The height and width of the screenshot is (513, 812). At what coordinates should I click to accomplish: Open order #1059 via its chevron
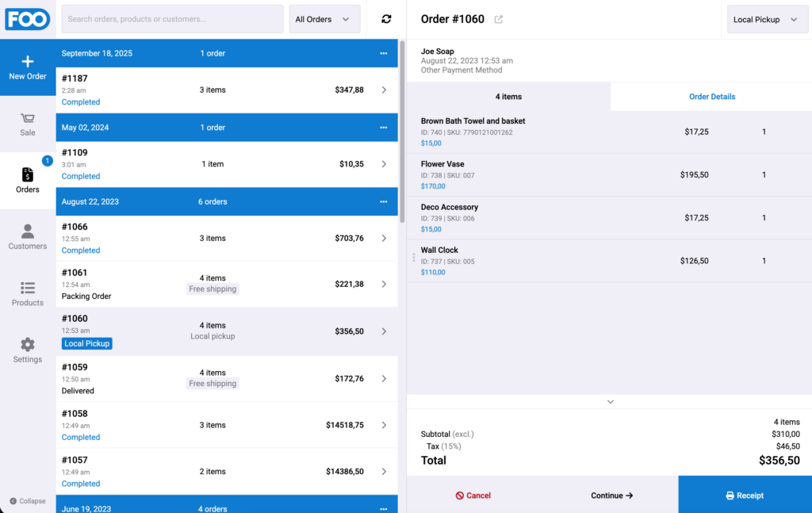[384, 378]
